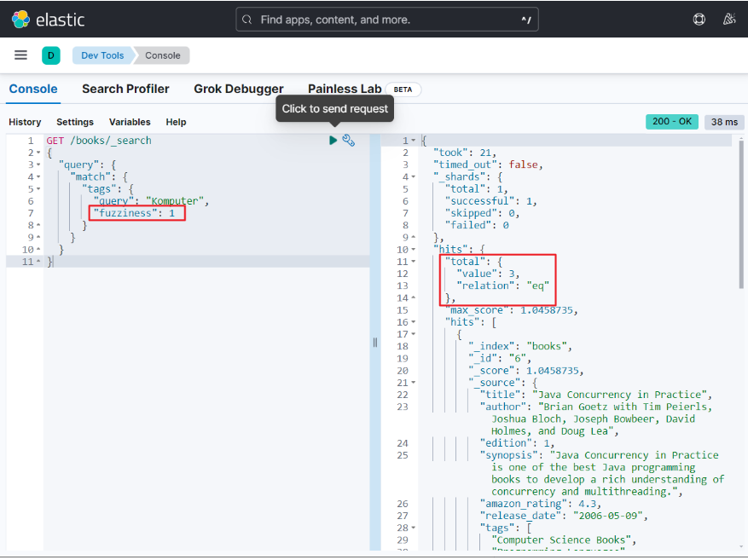Click "skipped": 0 in response

click(x=482, y=213)
